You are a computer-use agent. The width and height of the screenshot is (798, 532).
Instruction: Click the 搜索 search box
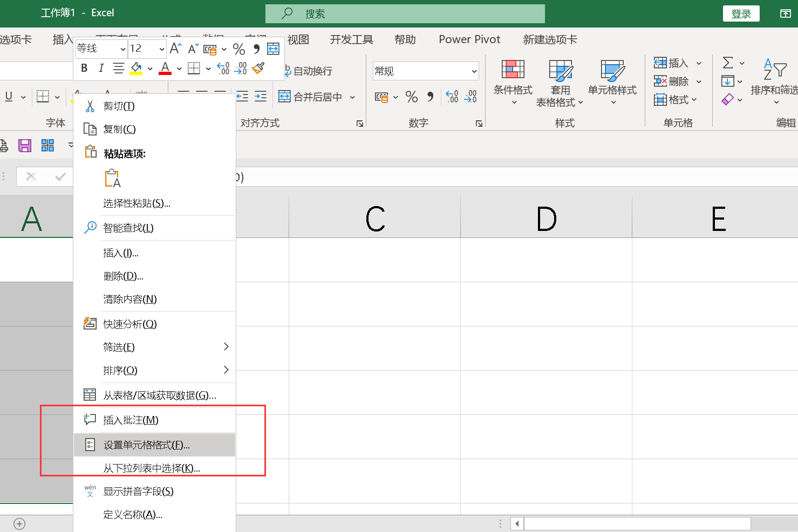pyautogui.click(x=405, y=13)
